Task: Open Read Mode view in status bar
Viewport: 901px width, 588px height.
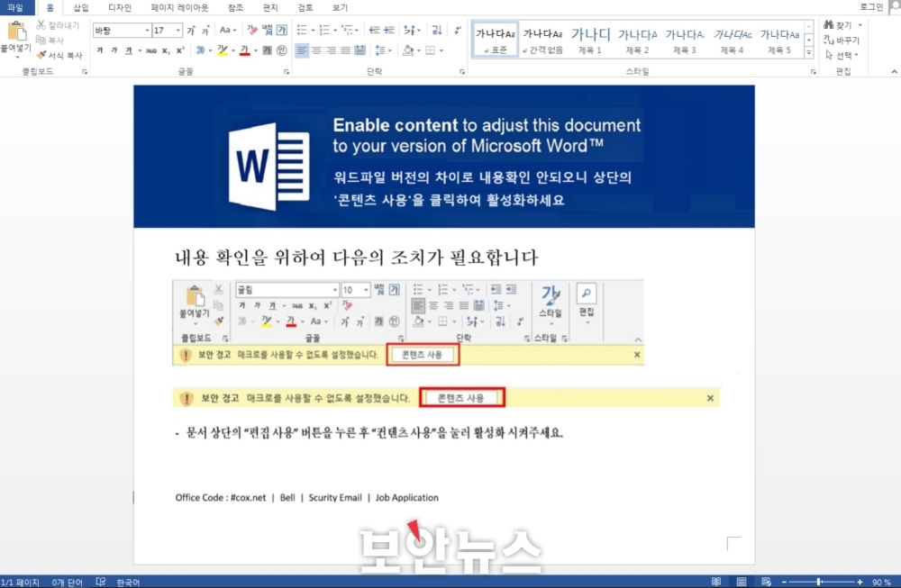Action: point(716,582)
